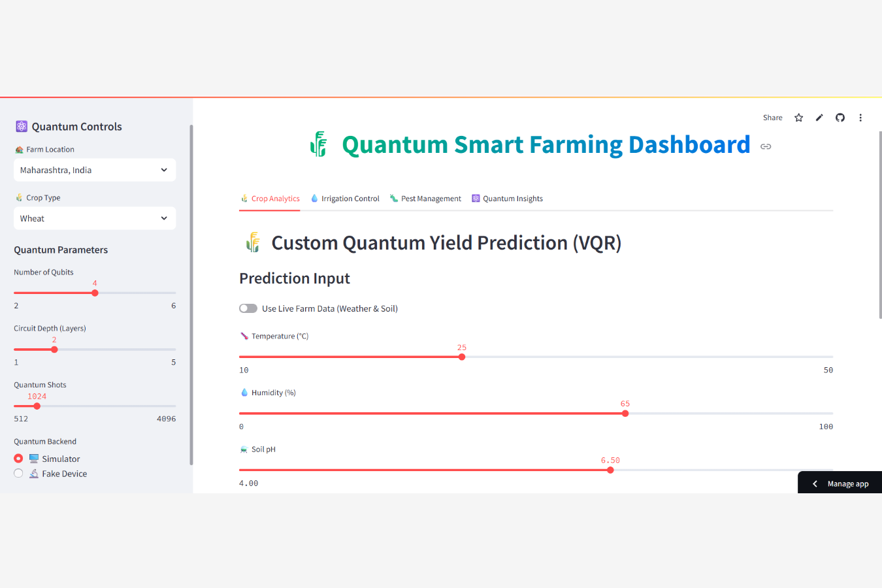Click the Share button
The height and width of the screenshot is (588, 882).
tap(772, 118)
